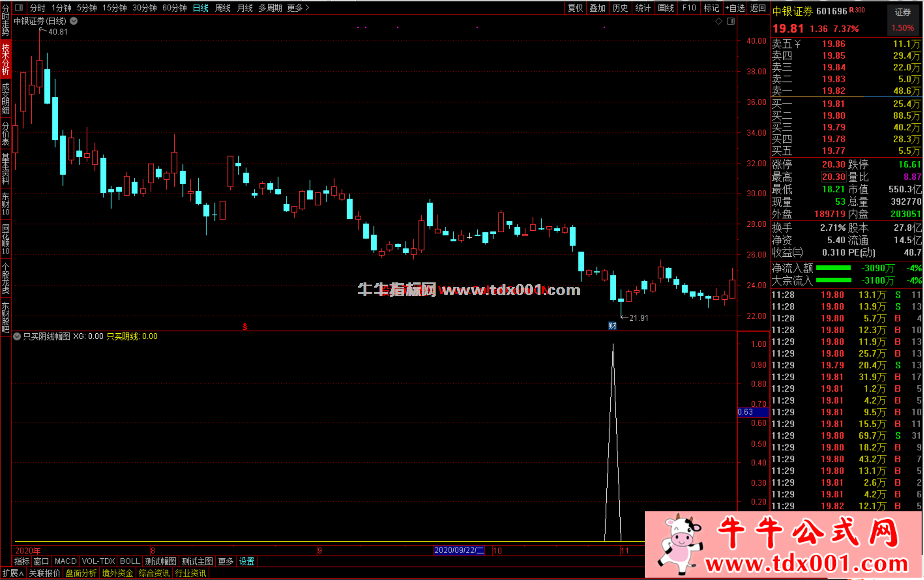Switch to 60分钟 timeframe
This screenshot has height=580, width=924.
point(175,8)
